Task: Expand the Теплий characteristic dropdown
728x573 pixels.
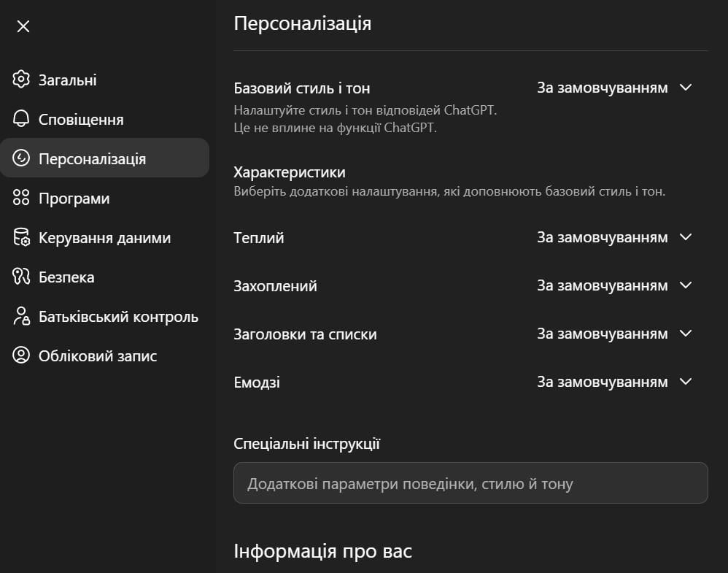Action: pyautogui.click(x=615, y=237)
